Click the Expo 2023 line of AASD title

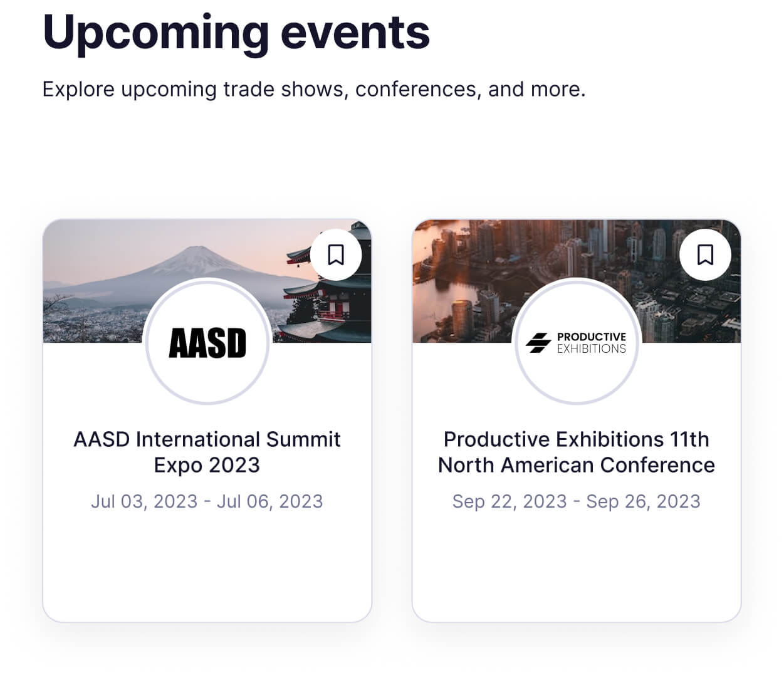tap(207, 465)
